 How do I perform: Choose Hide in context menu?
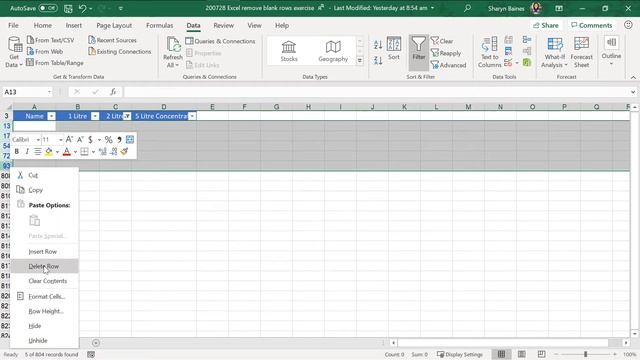point(44,326)
